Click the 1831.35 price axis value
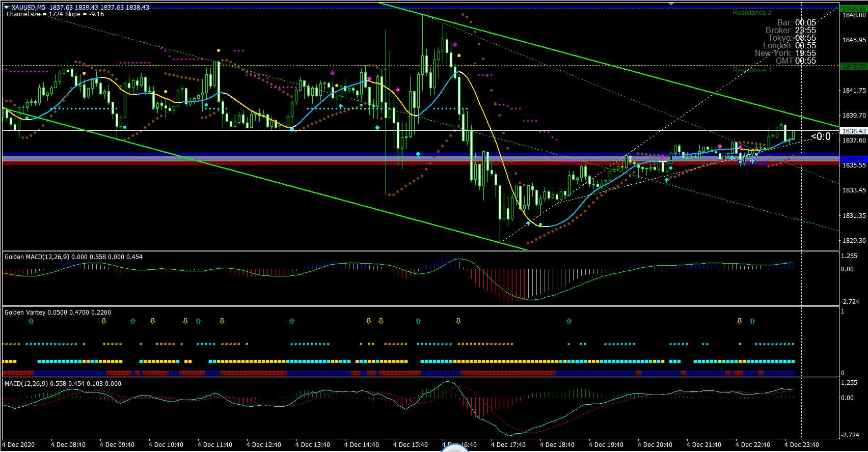Screen dimensions: 868x452 (x=854, y=216)
